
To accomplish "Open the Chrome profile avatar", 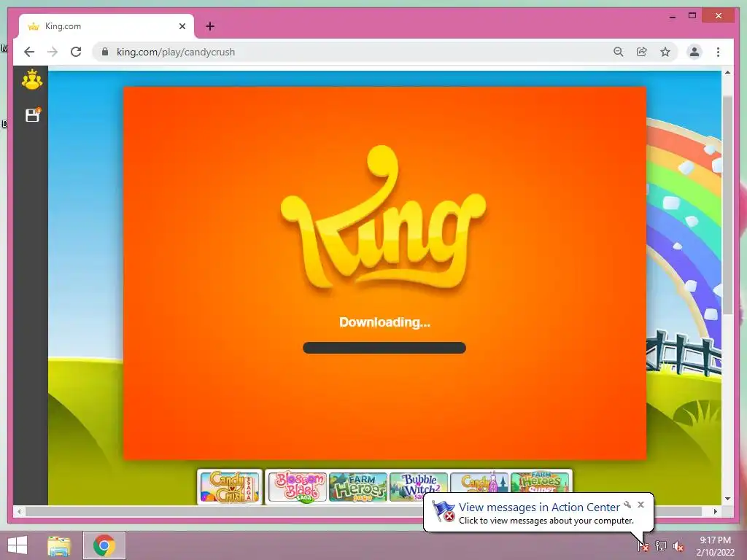I will [x=694, y=52].
